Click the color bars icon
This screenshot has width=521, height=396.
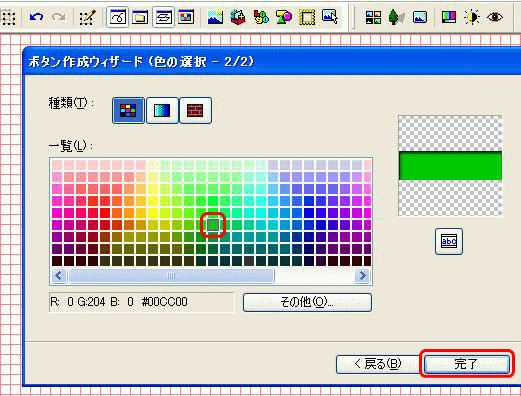click(448, 17)
